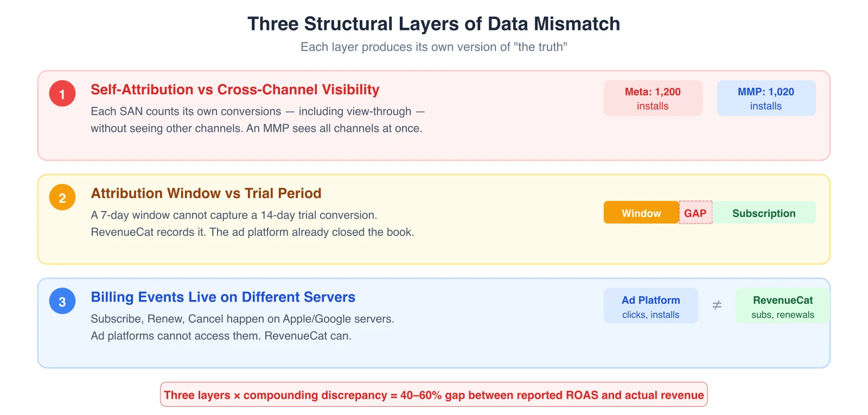Click the dashed red GAP segment
Image resolution: width=868 pixels, height=415 pixels.
(695, 213)
